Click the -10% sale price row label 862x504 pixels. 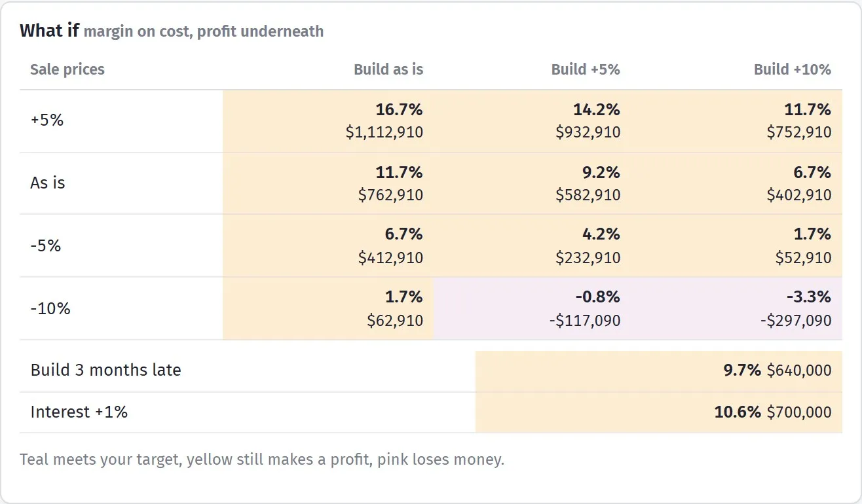pos(50,308)
